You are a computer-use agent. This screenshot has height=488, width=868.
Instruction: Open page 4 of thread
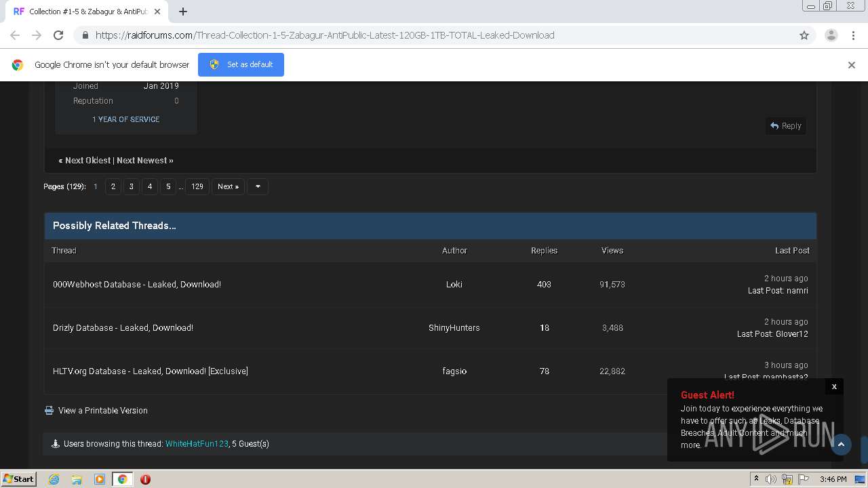pos(150,186)
